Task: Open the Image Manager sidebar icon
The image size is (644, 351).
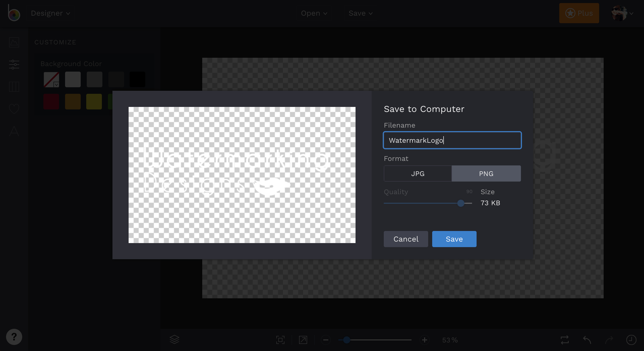Action: coord(14,42)
